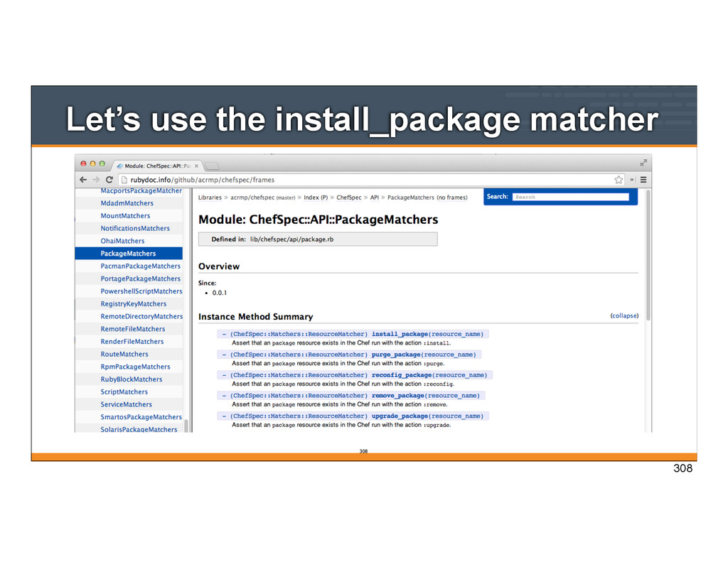
Task: Open ServiceMatchers in the sidebar
Action: tap(127, 404)
